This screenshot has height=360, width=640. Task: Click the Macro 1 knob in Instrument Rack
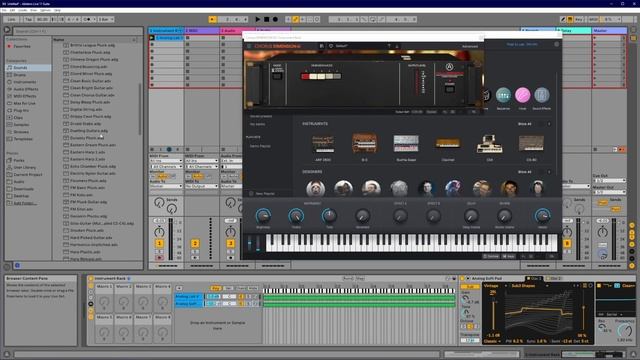[x=104, y=302]
